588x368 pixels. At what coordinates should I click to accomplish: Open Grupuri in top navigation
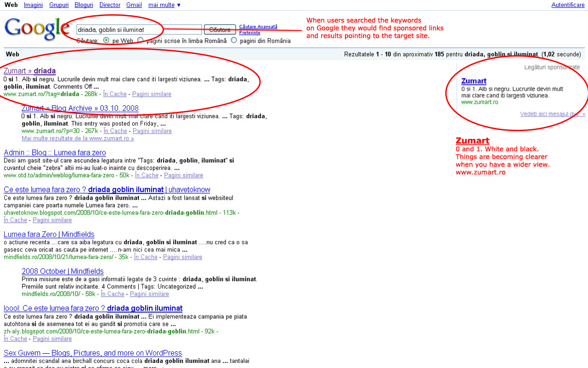(x=59, y=5)
